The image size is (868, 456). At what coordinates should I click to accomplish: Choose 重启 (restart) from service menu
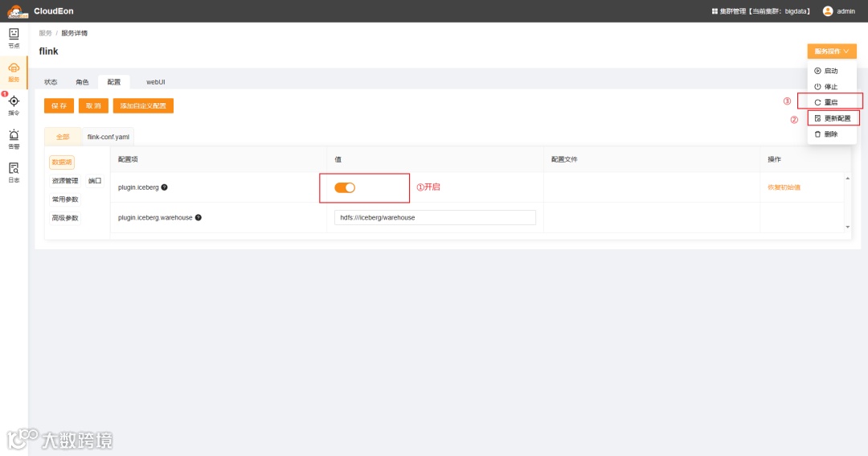click(832, 102)
